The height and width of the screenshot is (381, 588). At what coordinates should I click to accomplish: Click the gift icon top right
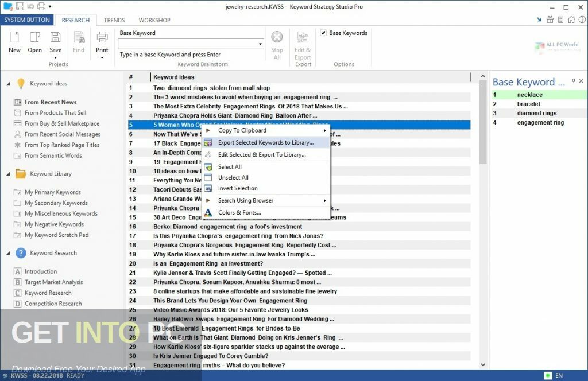pyautogui.click(x=550, y=20)
